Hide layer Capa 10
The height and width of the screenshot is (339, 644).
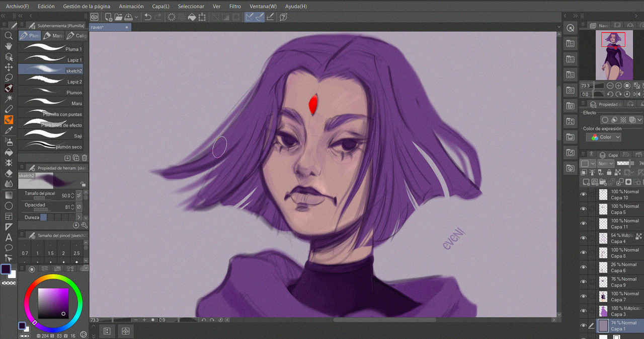pos(583,194)
